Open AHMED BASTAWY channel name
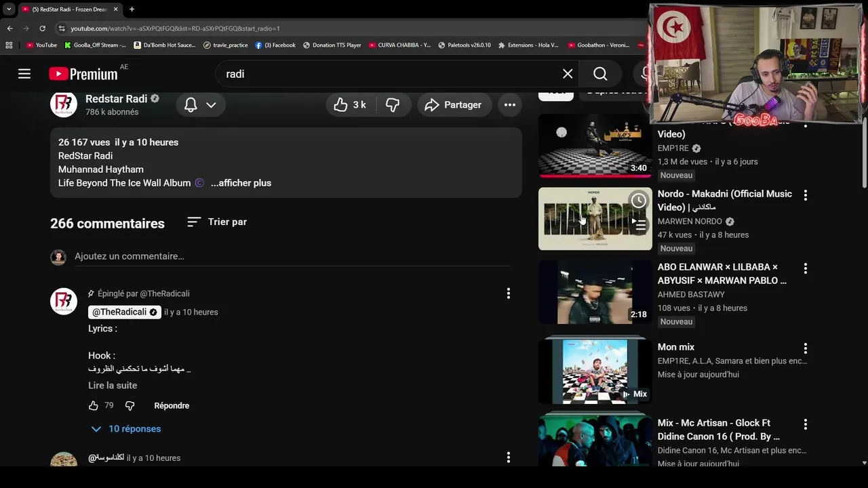The image size is (868, 488). pos(691,295)
